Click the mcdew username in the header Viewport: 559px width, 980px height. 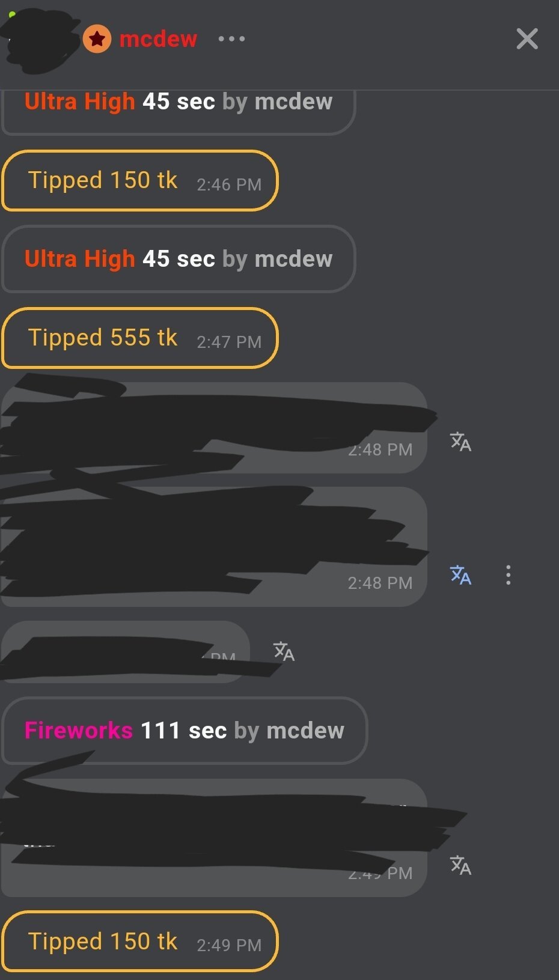pos(158,39)
